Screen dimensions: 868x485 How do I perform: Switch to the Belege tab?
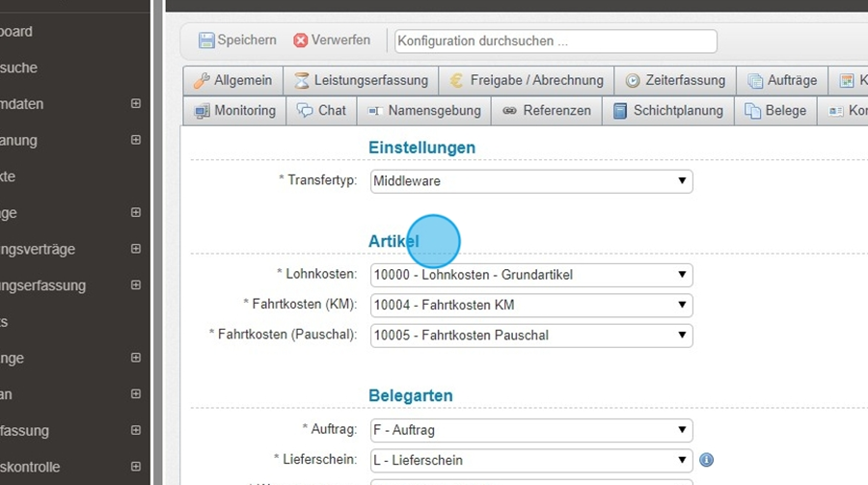click(x=775, y=111)
